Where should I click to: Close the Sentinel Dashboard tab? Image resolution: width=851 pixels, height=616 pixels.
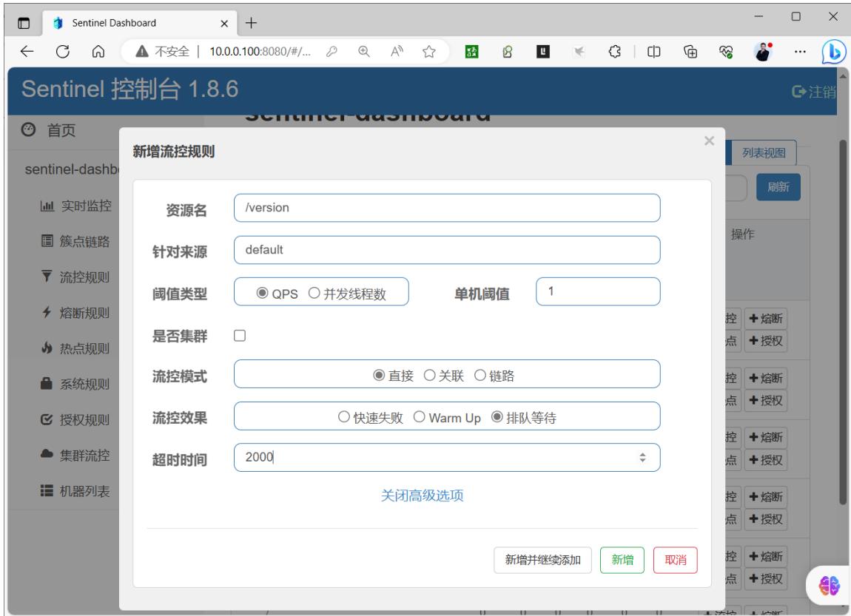tap(224, 24)
